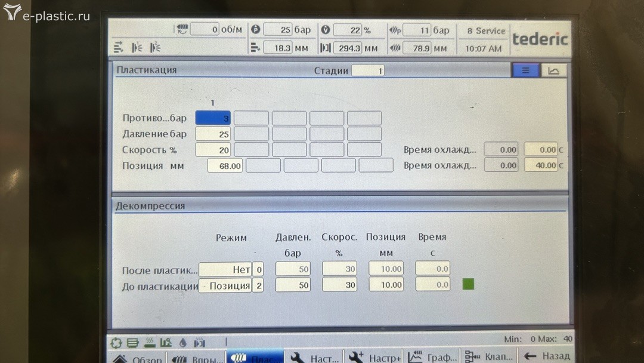
Task: Select the Позиция мм field showing 68.00
Action: [x=225, y=165]
